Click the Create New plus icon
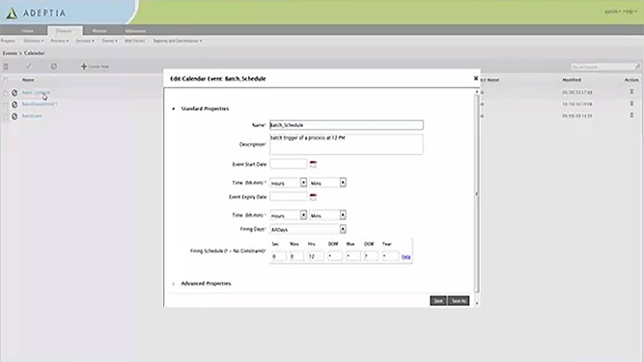 tap(84, 66)
